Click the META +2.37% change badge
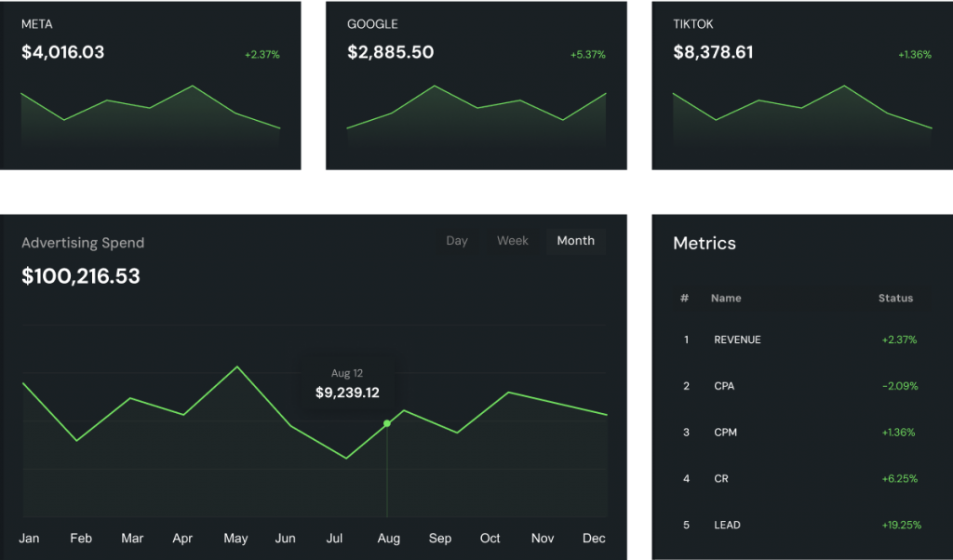The image size is (953, 560). (x=262, y=55)
